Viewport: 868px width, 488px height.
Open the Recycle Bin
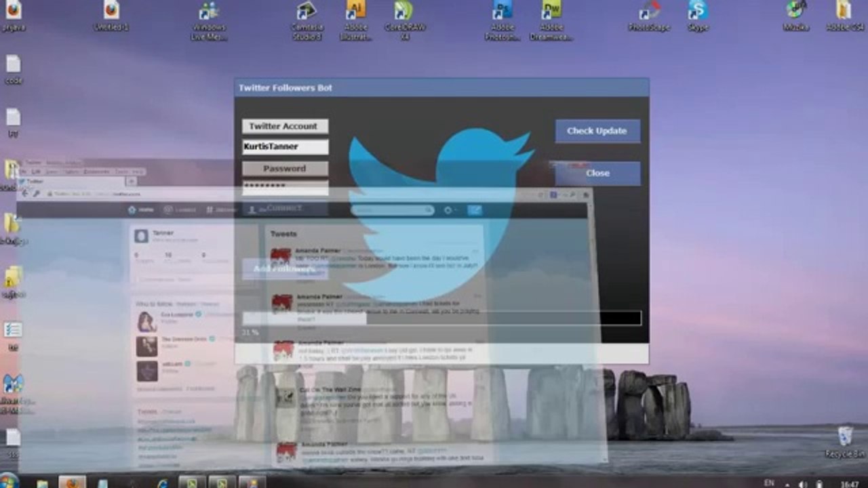(x=845, y=442)
